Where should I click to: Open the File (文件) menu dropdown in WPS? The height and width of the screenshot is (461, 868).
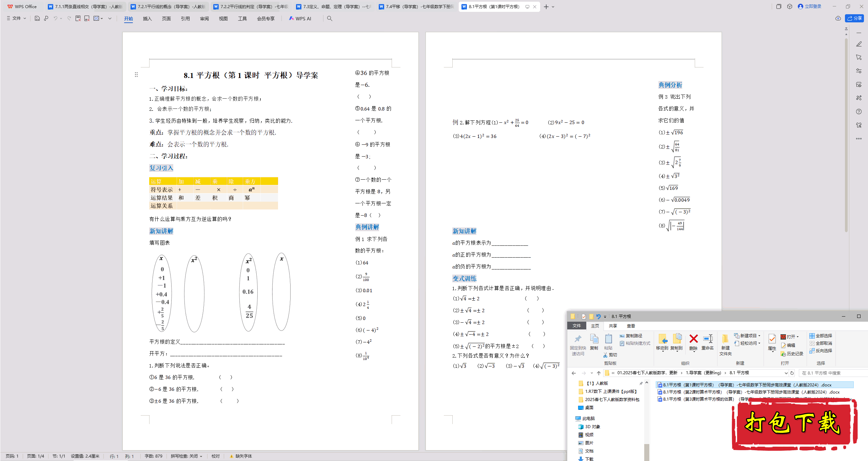16,18
